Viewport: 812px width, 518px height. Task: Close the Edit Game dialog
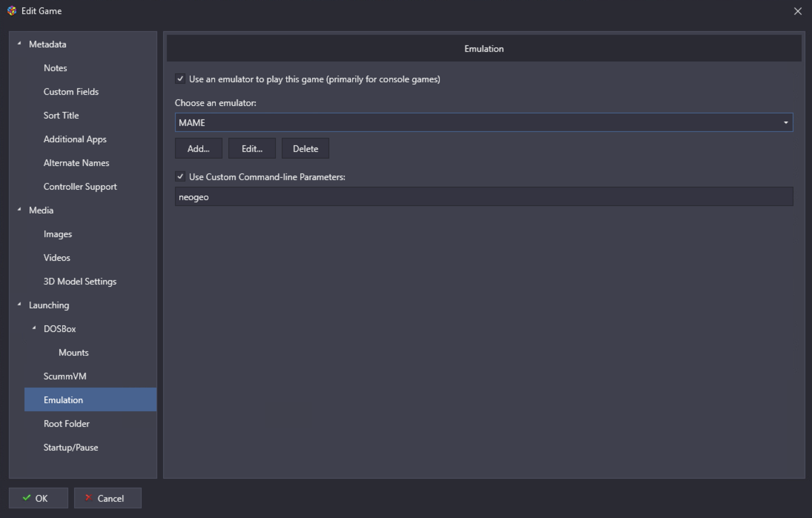coord(798,11)
